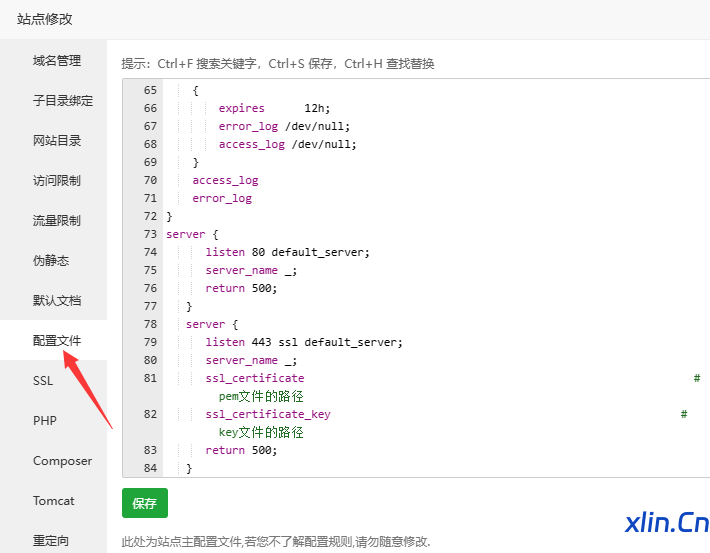The height and width of the screenshot is (553, 710).
Task: Click line number 73 in the gutter
Action: 150,234
